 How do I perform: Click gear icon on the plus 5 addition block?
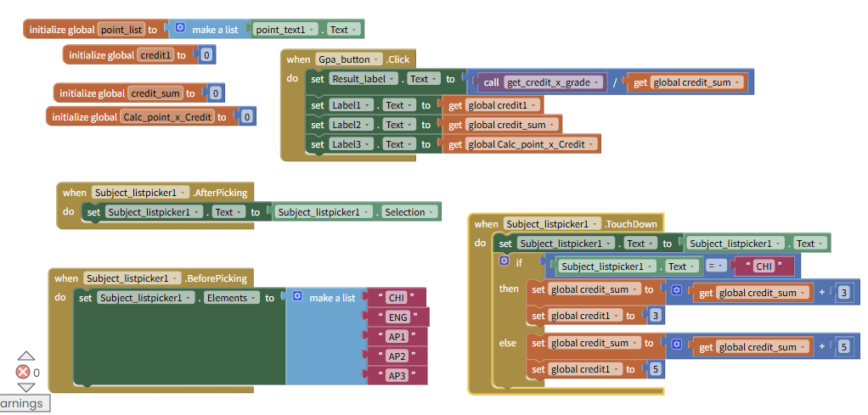677,345
